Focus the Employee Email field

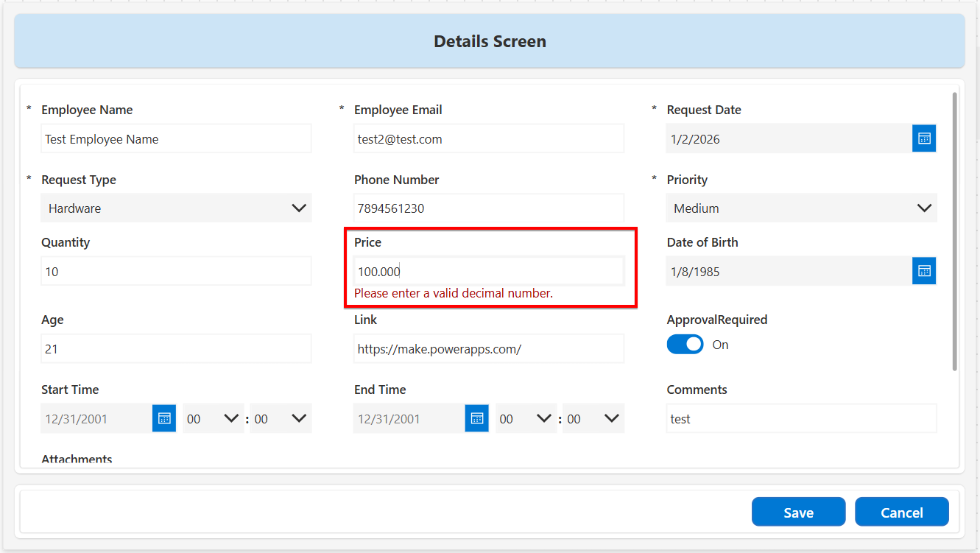tap(489, 138)
